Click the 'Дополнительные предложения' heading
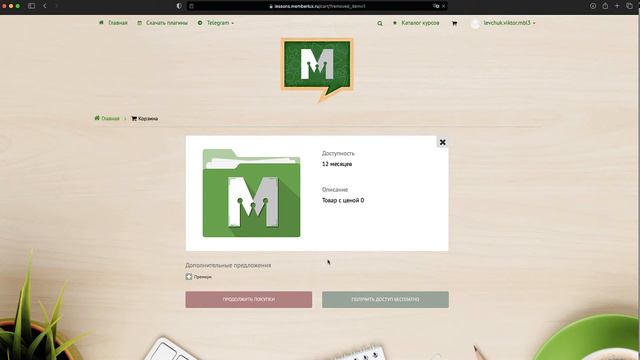Image resolution: width=640 pixels, height=360 pixels. coord(228,265)
